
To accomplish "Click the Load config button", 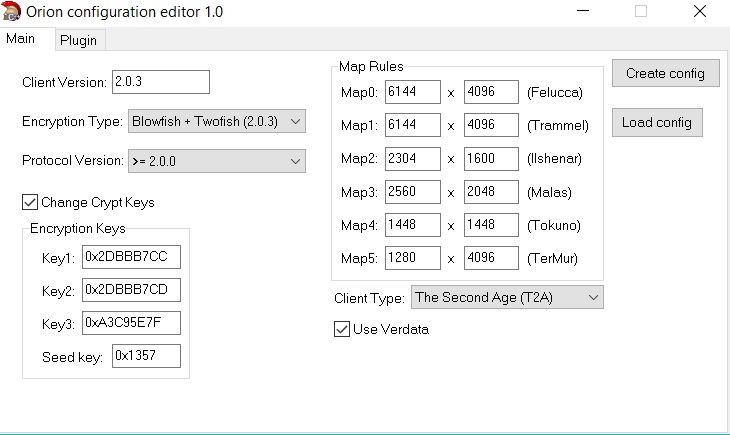I will pyautogui.click(x=656, y=123).
